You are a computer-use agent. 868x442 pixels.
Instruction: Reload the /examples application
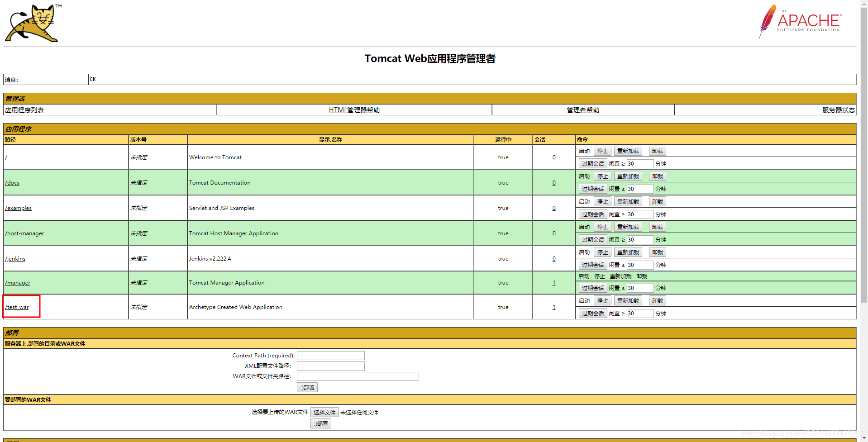pos(628,202)
